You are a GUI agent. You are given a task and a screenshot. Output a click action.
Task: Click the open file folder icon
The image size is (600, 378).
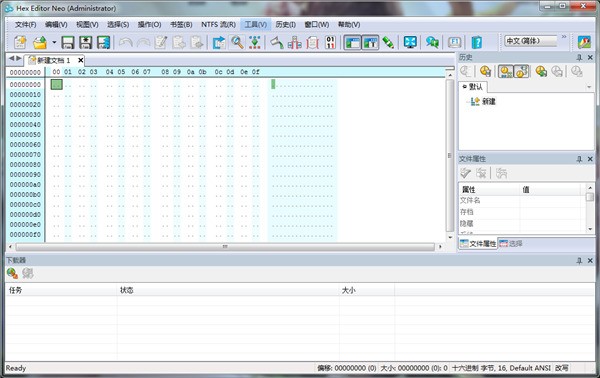[x=40, y=42]
